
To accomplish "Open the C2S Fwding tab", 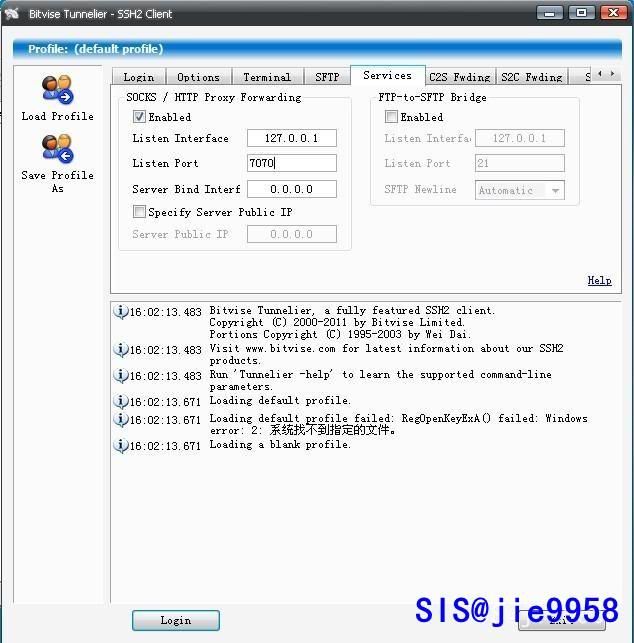I will click(x=460, y=77).
